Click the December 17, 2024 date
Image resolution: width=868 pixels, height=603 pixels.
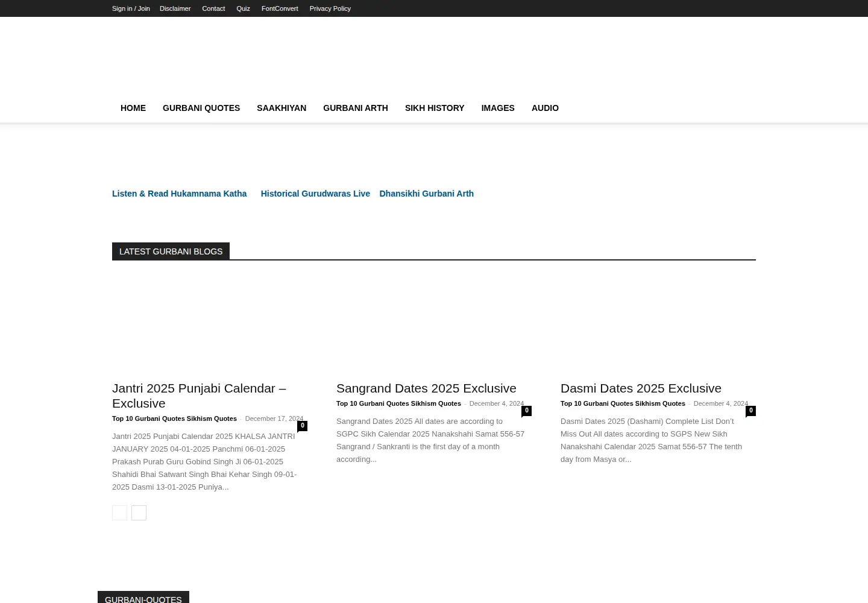click(x=274, y=418)
